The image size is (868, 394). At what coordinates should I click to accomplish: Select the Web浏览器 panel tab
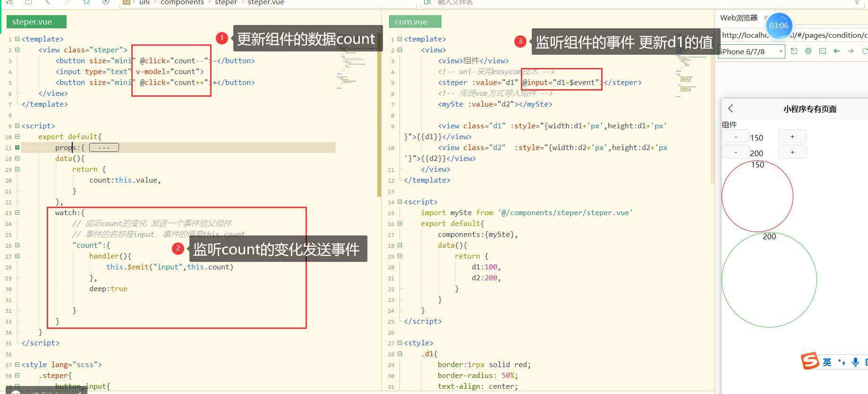click(739, 18)
